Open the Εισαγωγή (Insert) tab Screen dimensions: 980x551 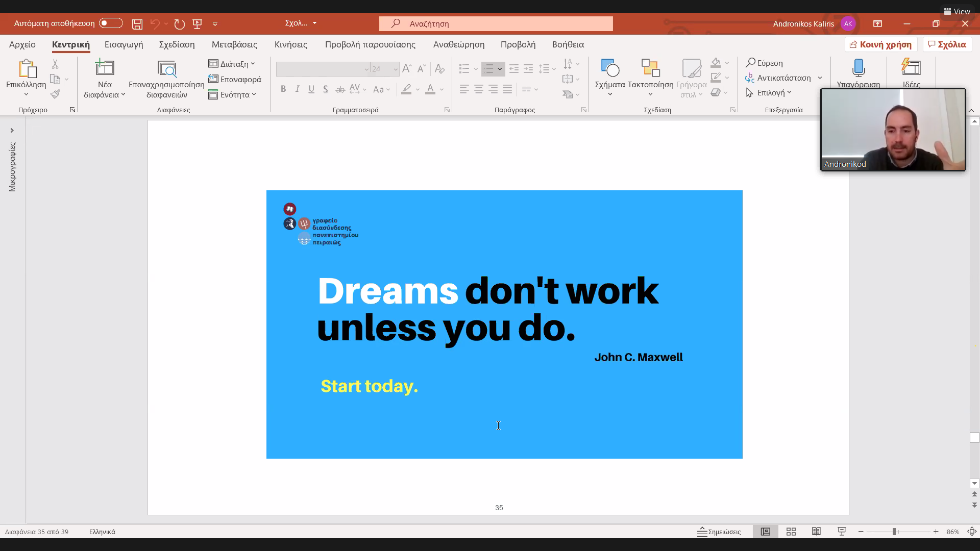(x=124, y=44)
